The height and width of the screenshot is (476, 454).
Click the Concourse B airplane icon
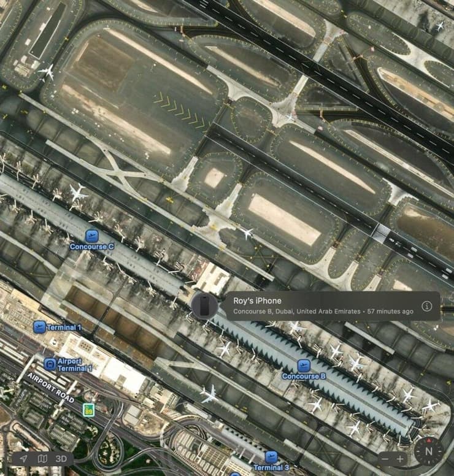point(304,365)
